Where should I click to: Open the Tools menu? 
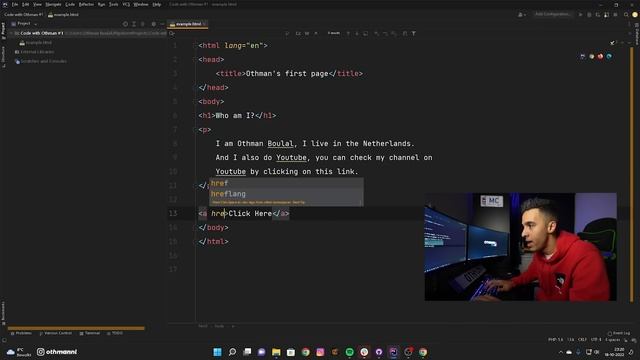click(113, 4)
